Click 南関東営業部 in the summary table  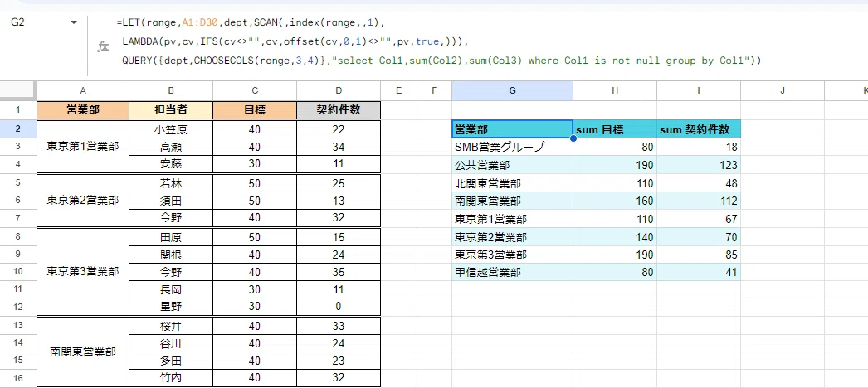(512, 201)
